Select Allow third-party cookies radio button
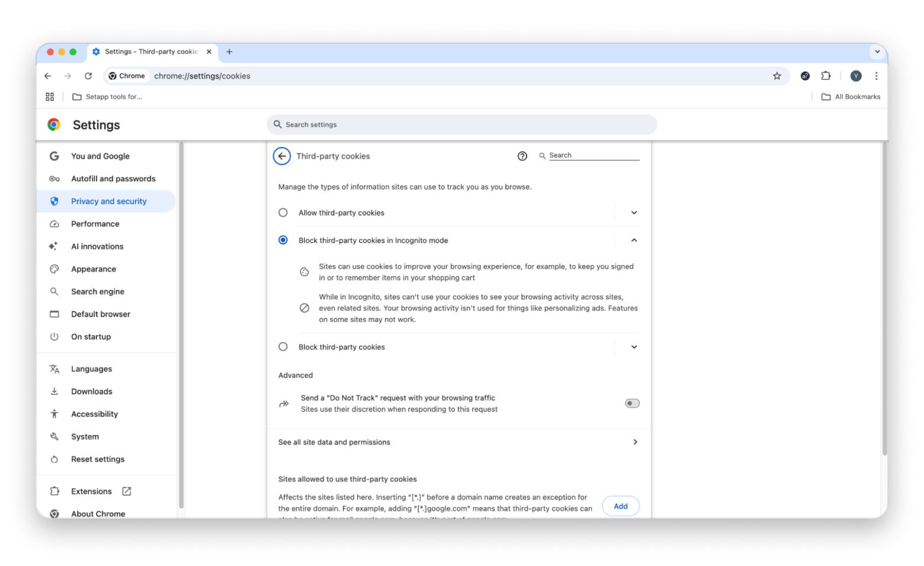Image resolution: width=924 pixels, height=566 pixels. 283,213
